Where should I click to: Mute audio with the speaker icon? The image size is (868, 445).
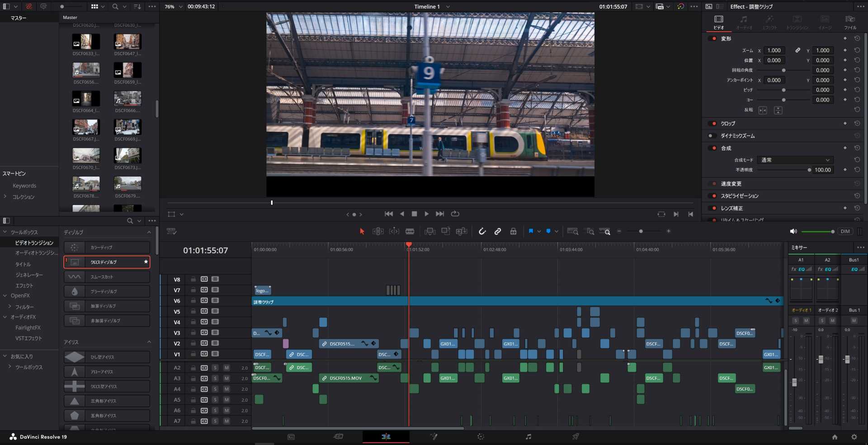pos(793,231)
